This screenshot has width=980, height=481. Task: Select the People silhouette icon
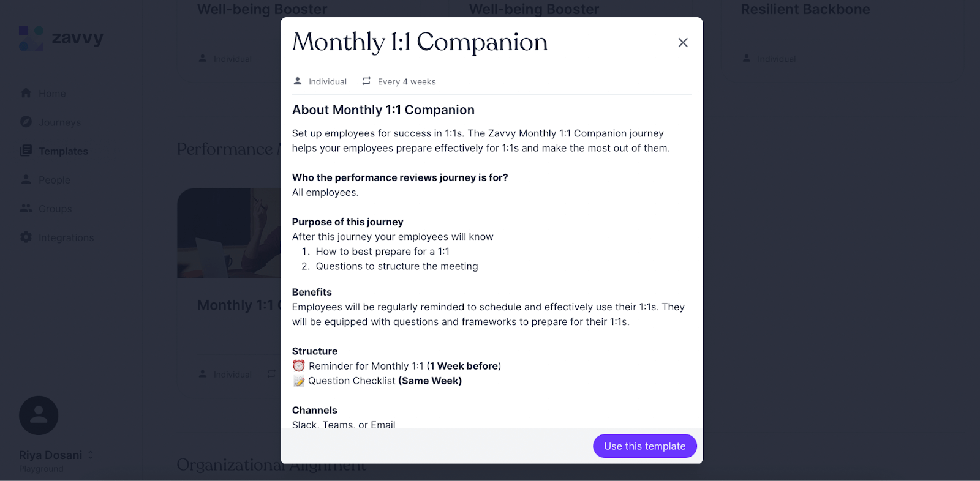26,179
